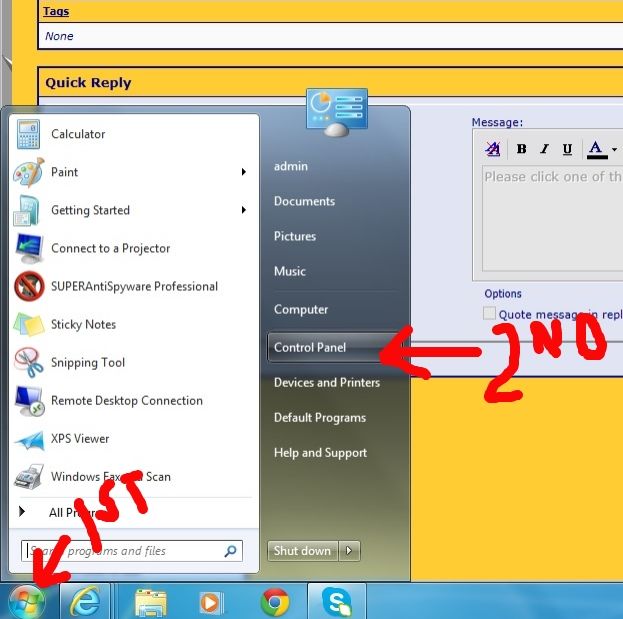The width and height of the screenshot is (623, 619).
Task: Click the remove text formatting icon
Action: [493, 149]
